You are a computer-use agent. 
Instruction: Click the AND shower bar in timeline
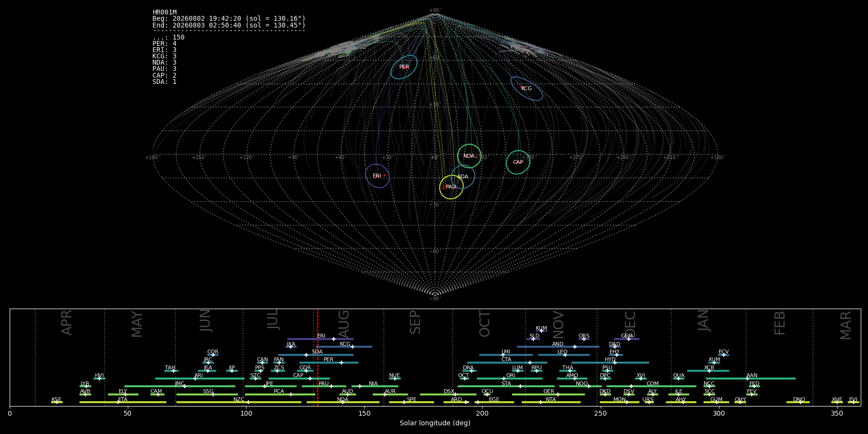558,347
